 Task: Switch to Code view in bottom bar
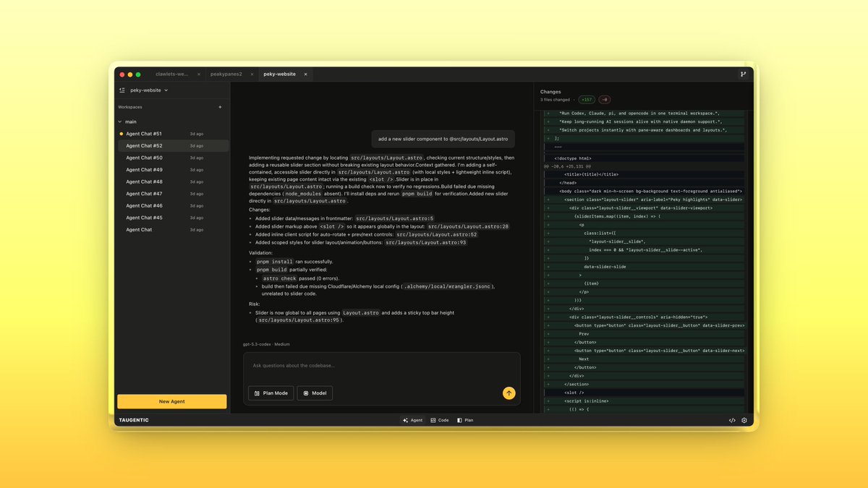pos(440,420)
